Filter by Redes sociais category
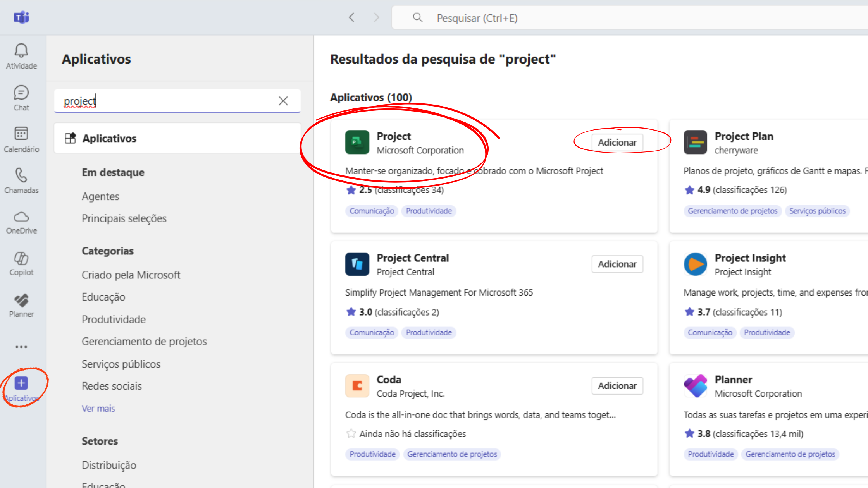The image size is (868, 488). coord(112,386)
